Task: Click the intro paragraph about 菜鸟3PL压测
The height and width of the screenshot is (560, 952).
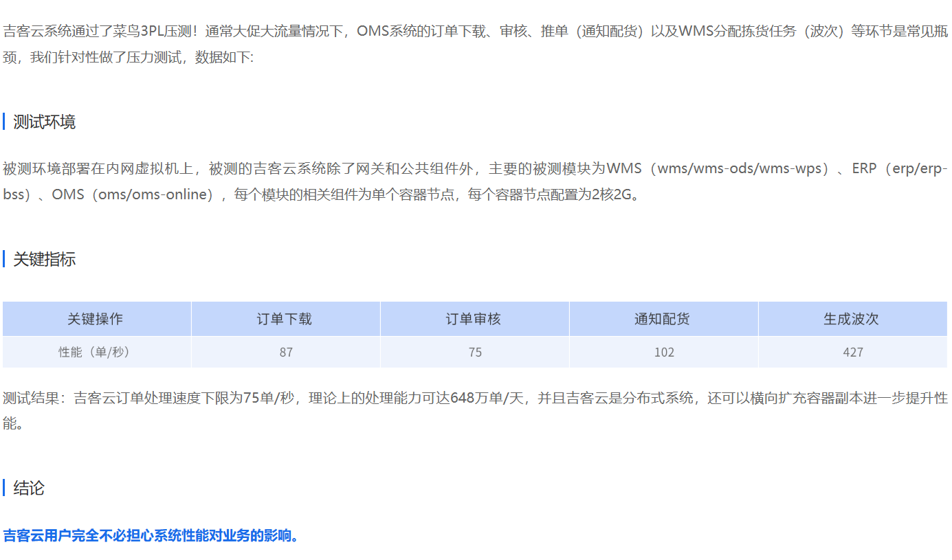Action: 476,45
